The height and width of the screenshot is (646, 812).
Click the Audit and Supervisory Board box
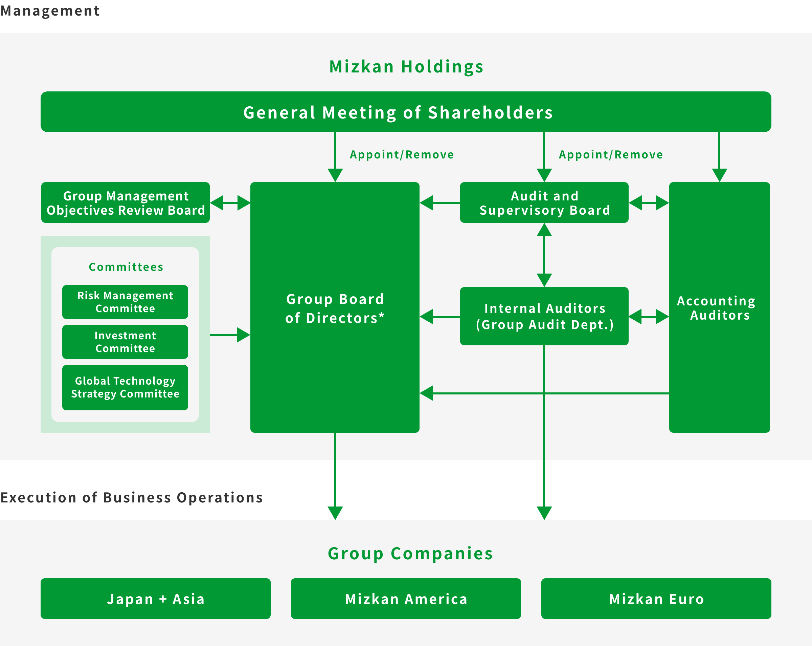[x=544, y=203]
